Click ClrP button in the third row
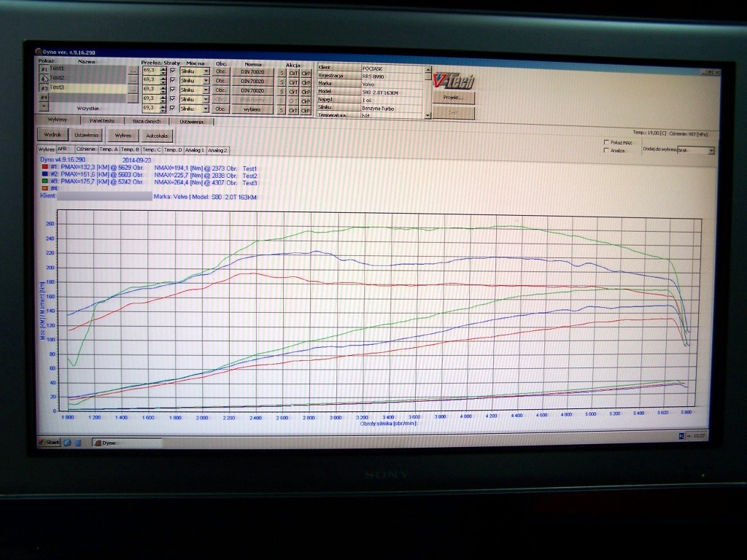 [x=306, y=91]
